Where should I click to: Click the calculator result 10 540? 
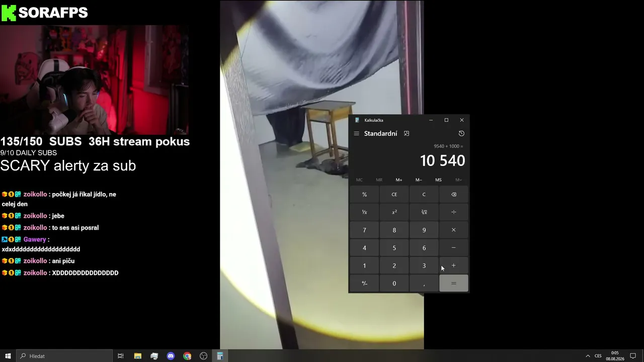(442, 161)
